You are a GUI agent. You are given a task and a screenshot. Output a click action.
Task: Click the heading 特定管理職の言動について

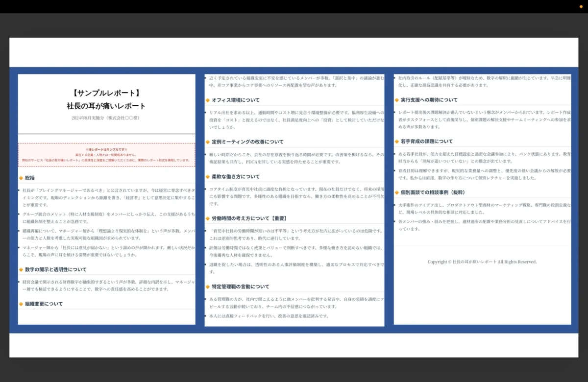[241, 286]
